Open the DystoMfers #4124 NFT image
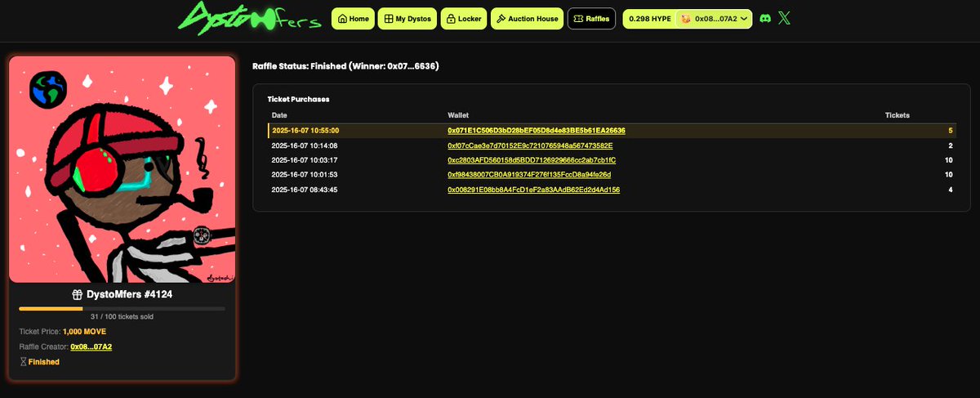The width and height of the screenshot is (980, 398). click(122, 169)
